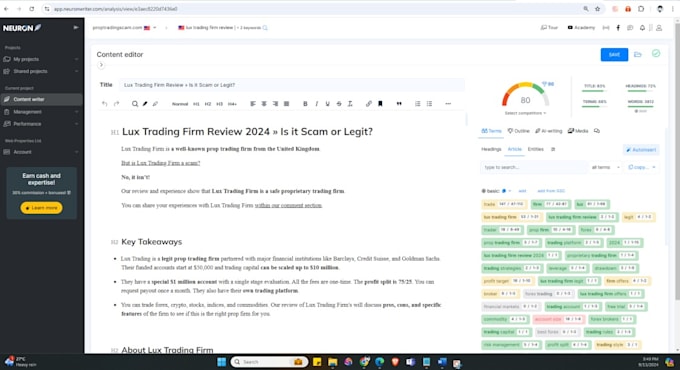Expand Shared projects menu
The image size is (680, 370).
41,71
